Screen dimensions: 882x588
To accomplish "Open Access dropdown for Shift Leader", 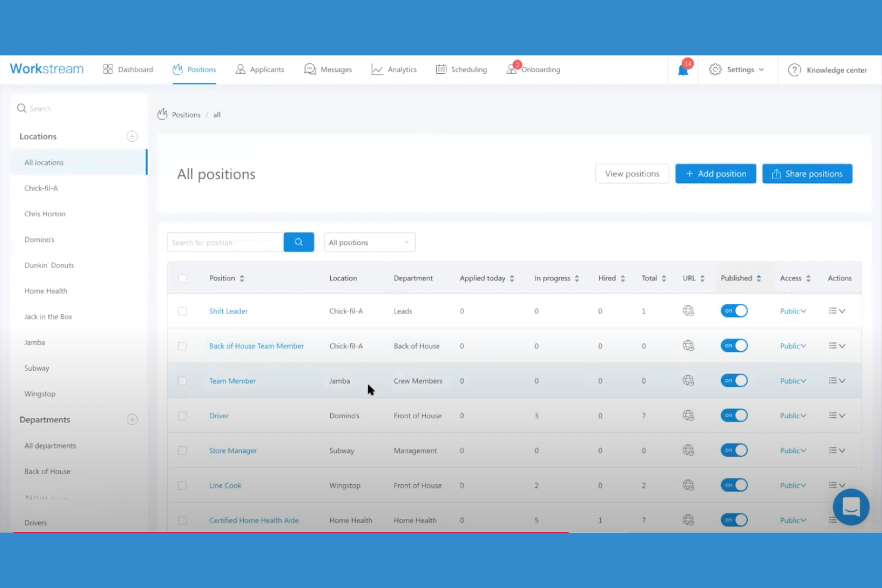I will [x=793, y=311].
